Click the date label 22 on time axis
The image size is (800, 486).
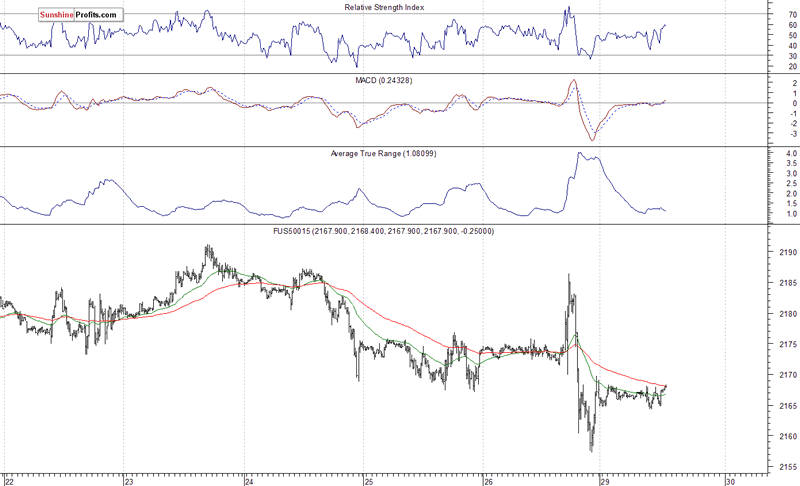pos(10,481)
